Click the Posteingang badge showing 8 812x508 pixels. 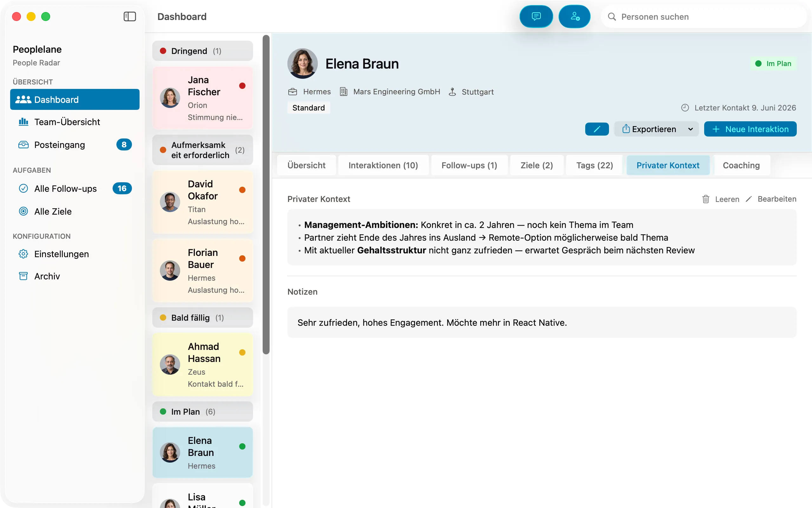point(124,144)
